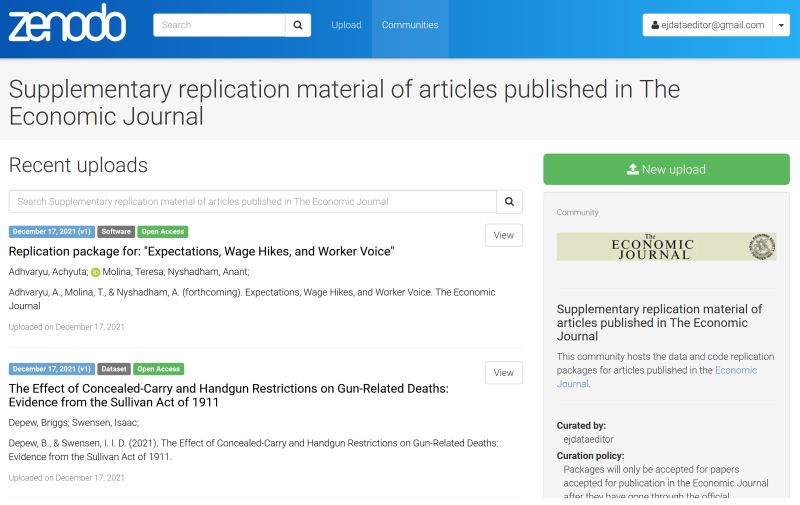
Task: Click the Dataset type badge
Action: pyautogui.click(x=113, y=369)
